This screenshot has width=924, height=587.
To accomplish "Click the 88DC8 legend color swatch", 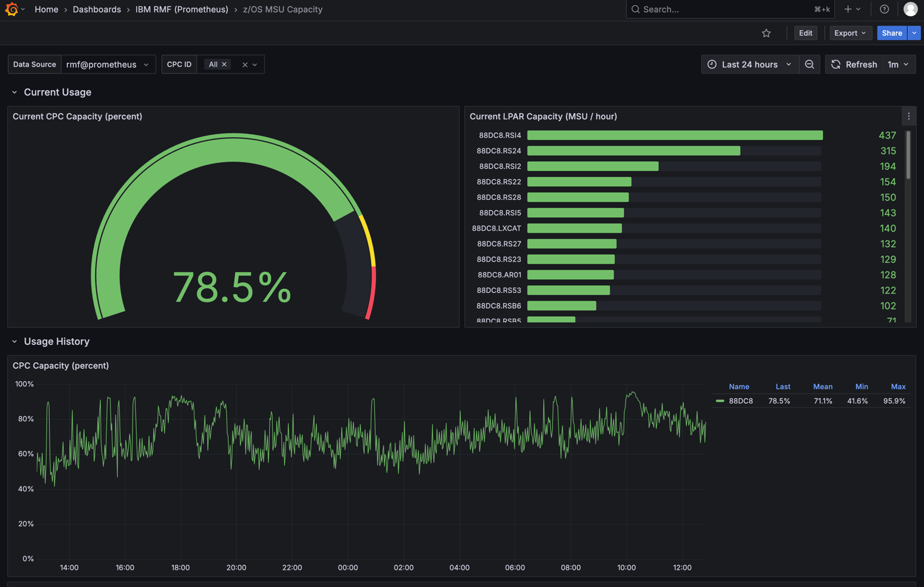I will tap(720, 401).
